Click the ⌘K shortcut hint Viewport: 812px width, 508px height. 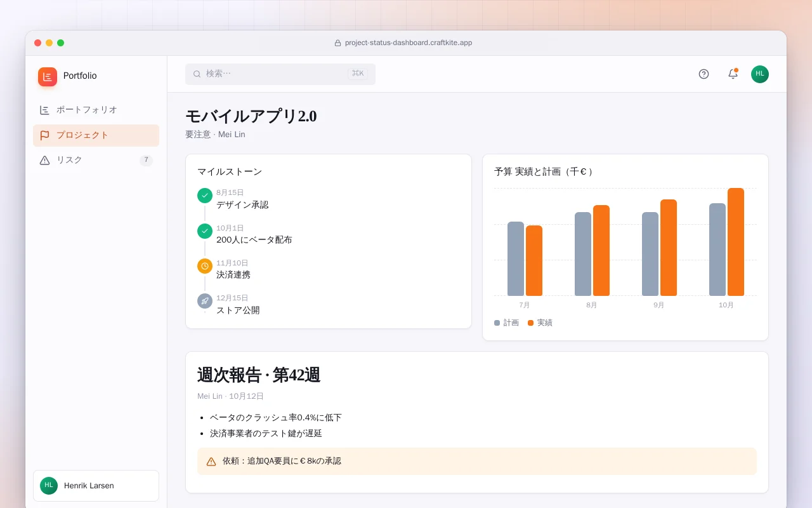pos(358,74)
